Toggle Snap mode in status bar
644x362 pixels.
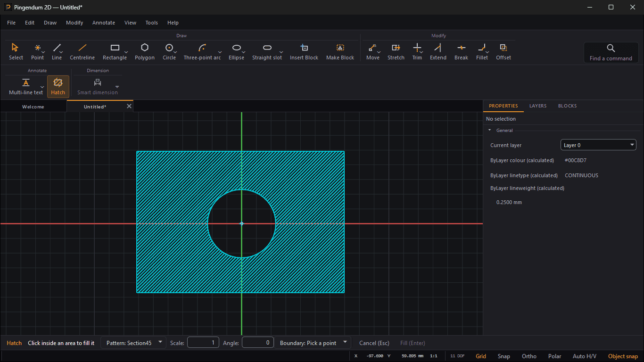(504, 356)
